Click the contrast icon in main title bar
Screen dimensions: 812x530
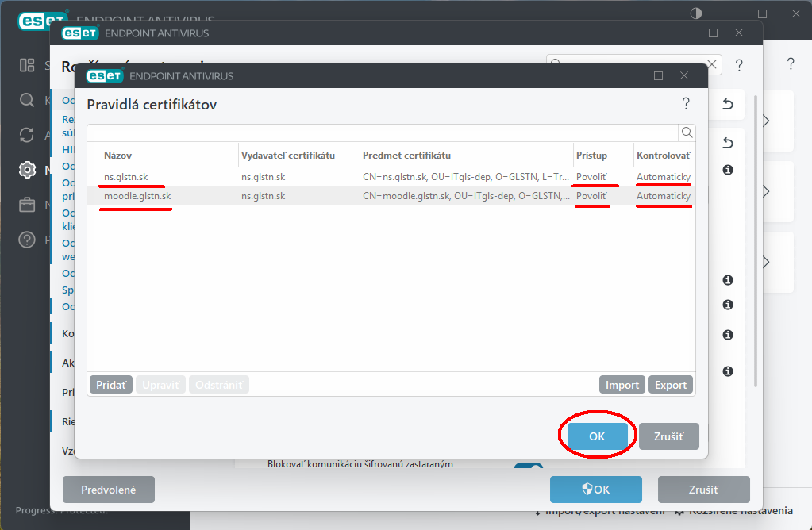tap(696, 13)
